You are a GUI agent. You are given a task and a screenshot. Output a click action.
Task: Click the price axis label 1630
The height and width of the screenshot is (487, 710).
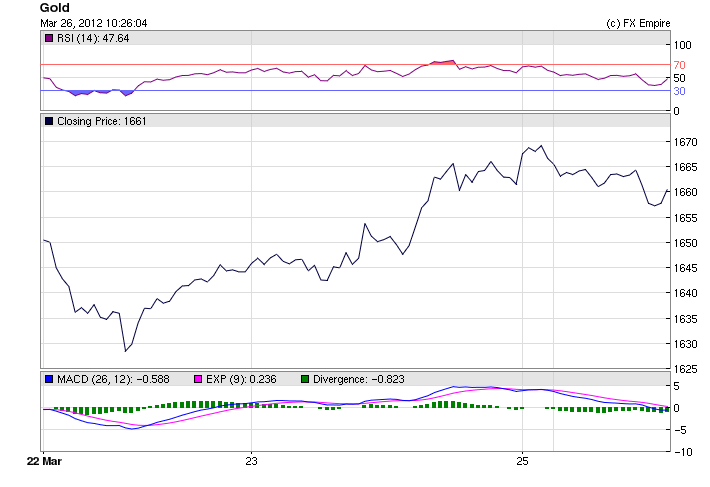coord(686,344)
